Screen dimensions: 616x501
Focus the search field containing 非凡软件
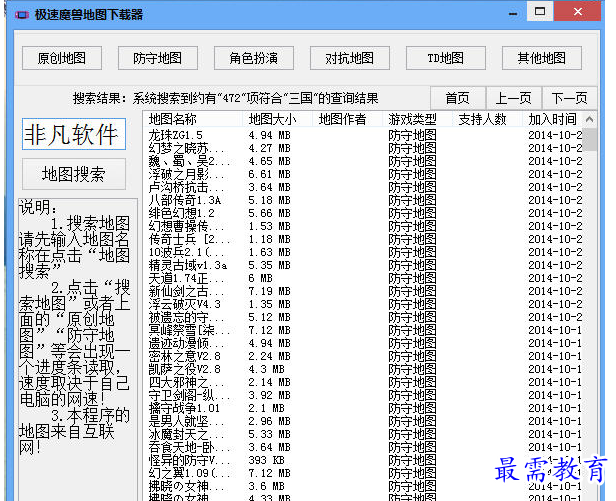point(74,134)
